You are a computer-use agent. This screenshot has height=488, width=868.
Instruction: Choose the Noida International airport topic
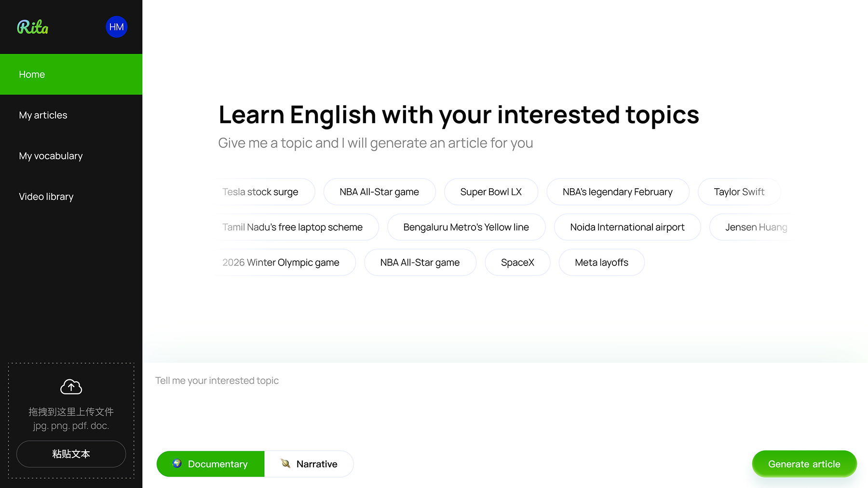coord(627,227)
